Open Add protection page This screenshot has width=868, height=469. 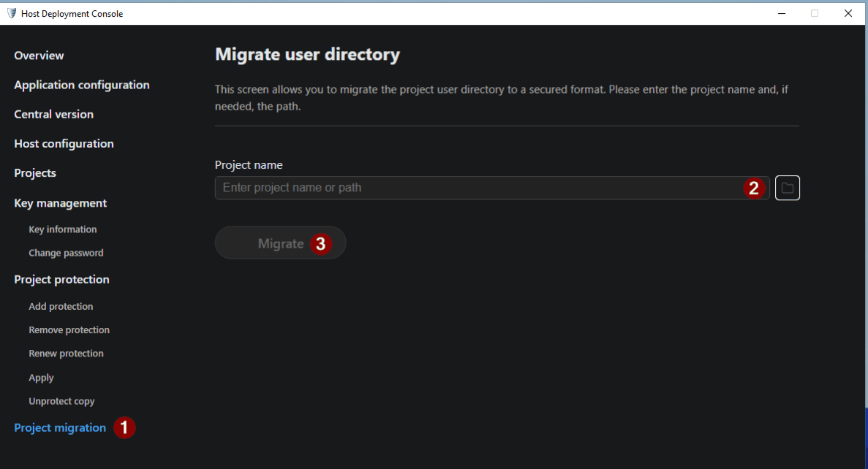(61, 306)
